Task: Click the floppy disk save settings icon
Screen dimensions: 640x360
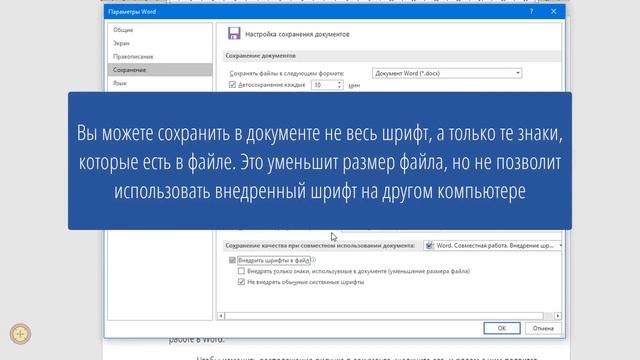Action: tap(234, 33)
